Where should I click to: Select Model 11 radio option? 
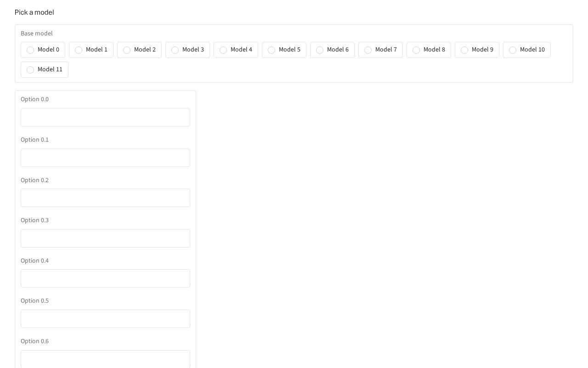30,69
